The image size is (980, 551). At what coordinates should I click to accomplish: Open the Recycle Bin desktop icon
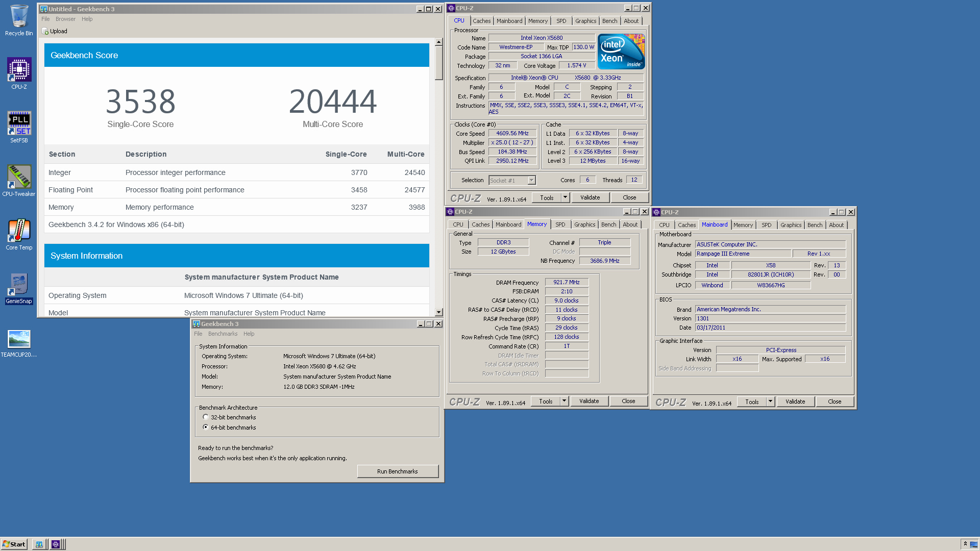(19, 20)
